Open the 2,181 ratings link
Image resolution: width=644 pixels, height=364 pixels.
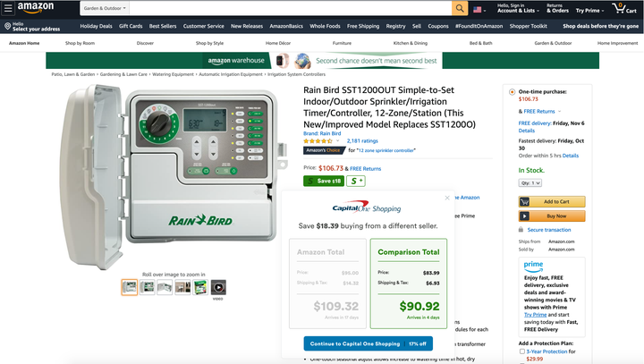tap(362, 140)
